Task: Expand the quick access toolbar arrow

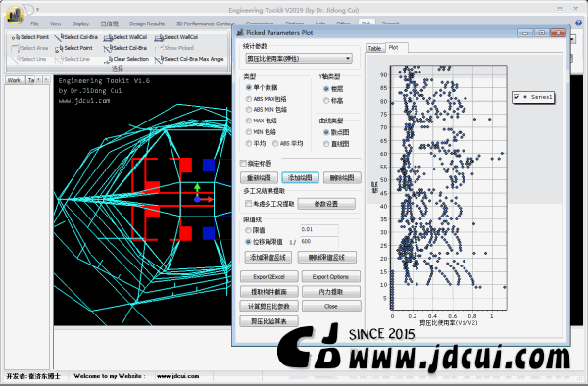Action: (x=37, y=10)
